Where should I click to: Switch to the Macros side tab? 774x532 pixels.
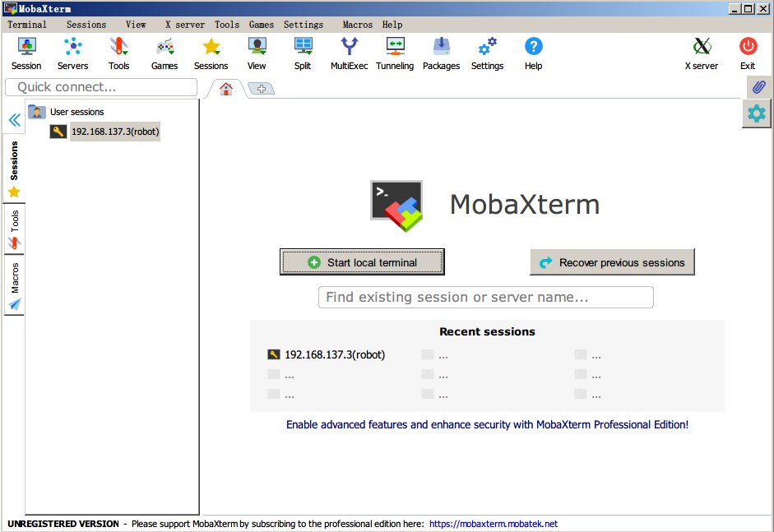click(x=14, y=285)
